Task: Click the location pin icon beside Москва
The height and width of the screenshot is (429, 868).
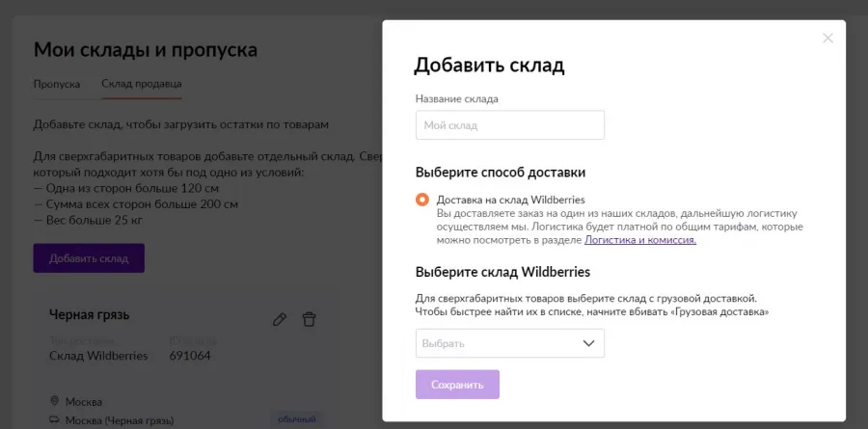Action: click(54, 401)
